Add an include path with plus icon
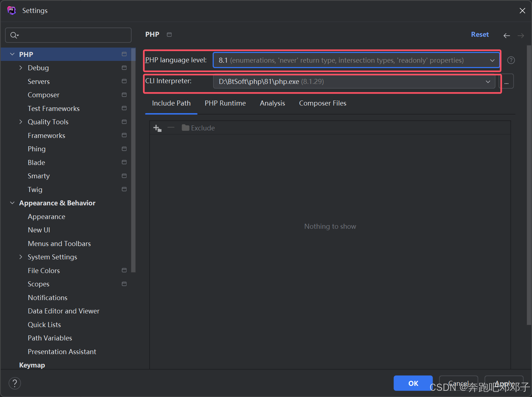This screenshot has width=532, height=397. pyautogui.click(x=158, y=128)
